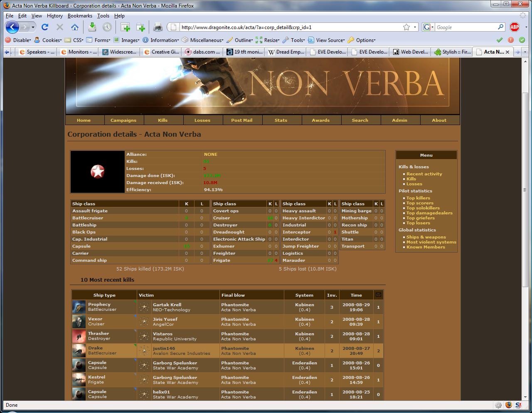Screen dimensions: 532x413
Task: Open the back/forward history dropdown arrow
Action: 33,27
